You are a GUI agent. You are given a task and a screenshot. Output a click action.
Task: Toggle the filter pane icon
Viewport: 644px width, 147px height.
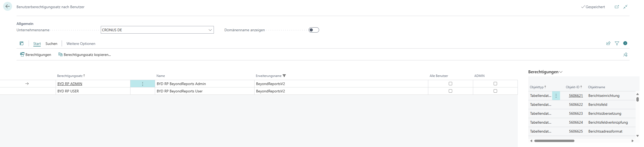click(x=617, y=43)
